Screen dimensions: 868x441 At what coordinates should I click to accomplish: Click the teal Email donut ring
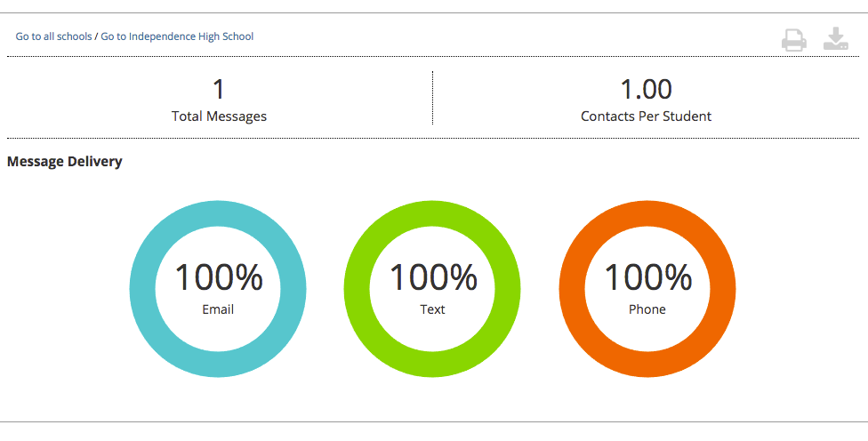tap(142, 289)
